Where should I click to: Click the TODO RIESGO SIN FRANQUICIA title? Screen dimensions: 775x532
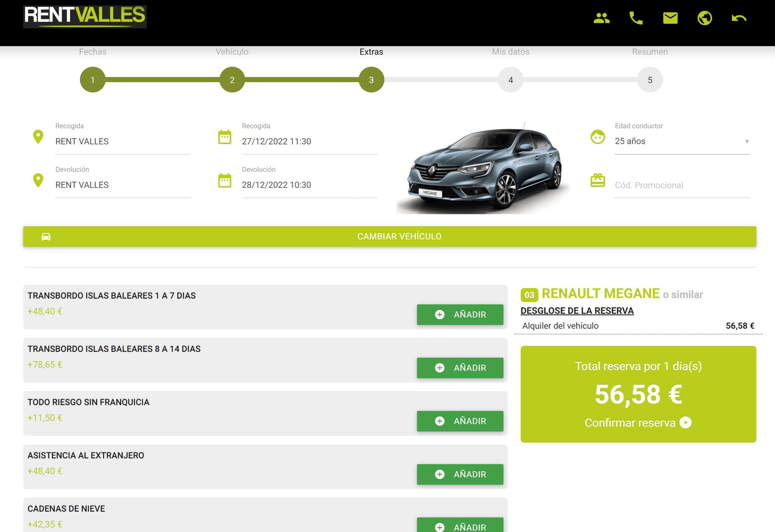click(x=88, y=402)
